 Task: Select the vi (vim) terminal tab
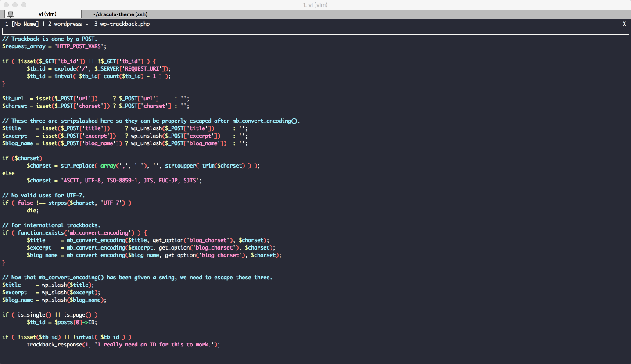click(x=47, y=14)
